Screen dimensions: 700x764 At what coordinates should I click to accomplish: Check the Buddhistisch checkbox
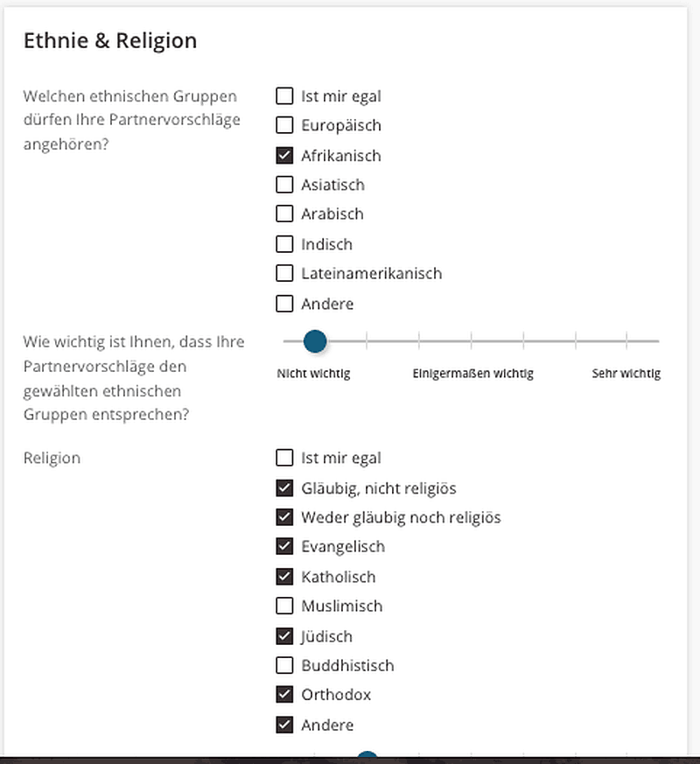coord(284,665)
